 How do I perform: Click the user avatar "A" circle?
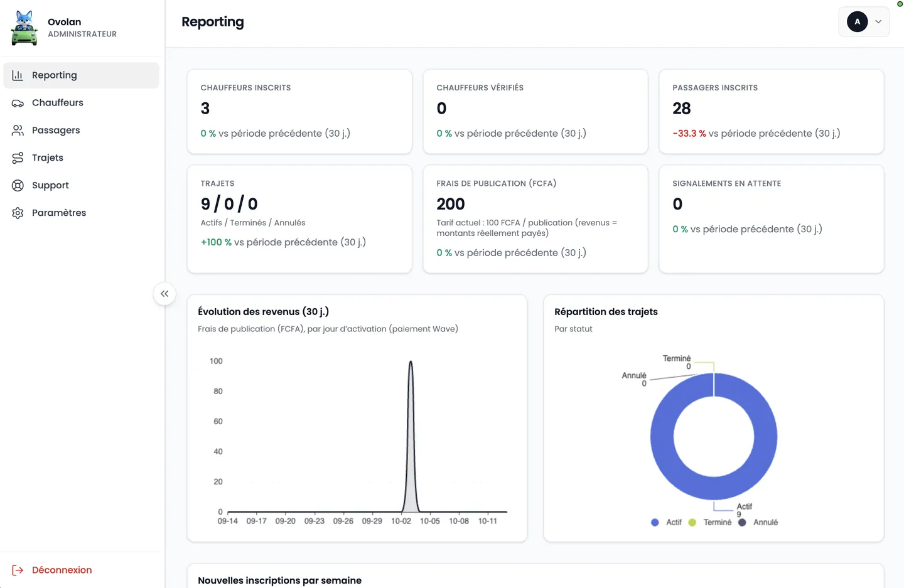tap(857, 22)
